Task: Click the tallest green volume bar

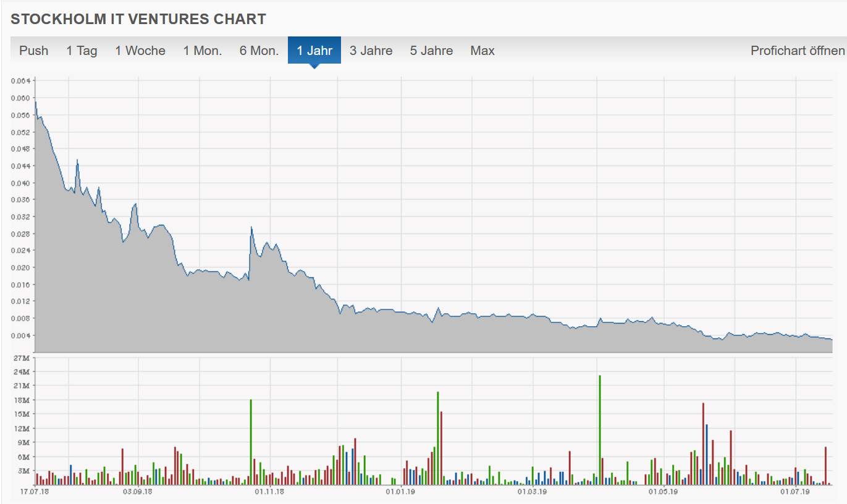Action: coord(600,430)
